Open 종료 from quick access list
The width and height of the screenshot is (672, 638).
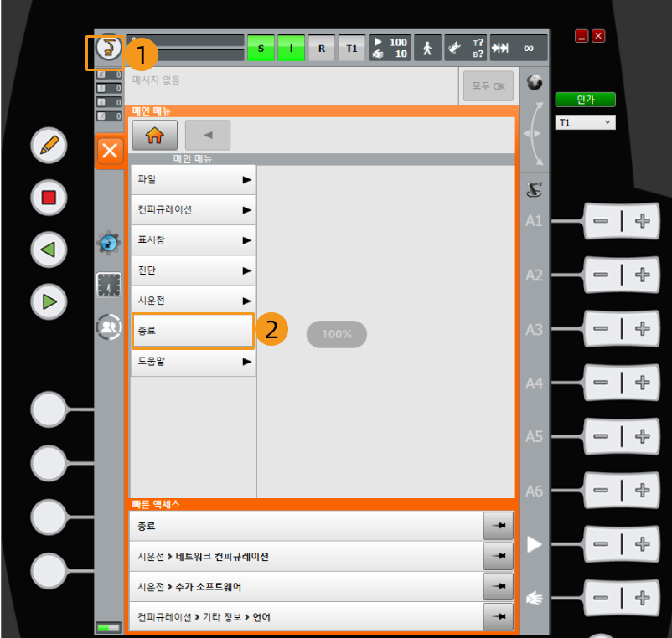306,526
